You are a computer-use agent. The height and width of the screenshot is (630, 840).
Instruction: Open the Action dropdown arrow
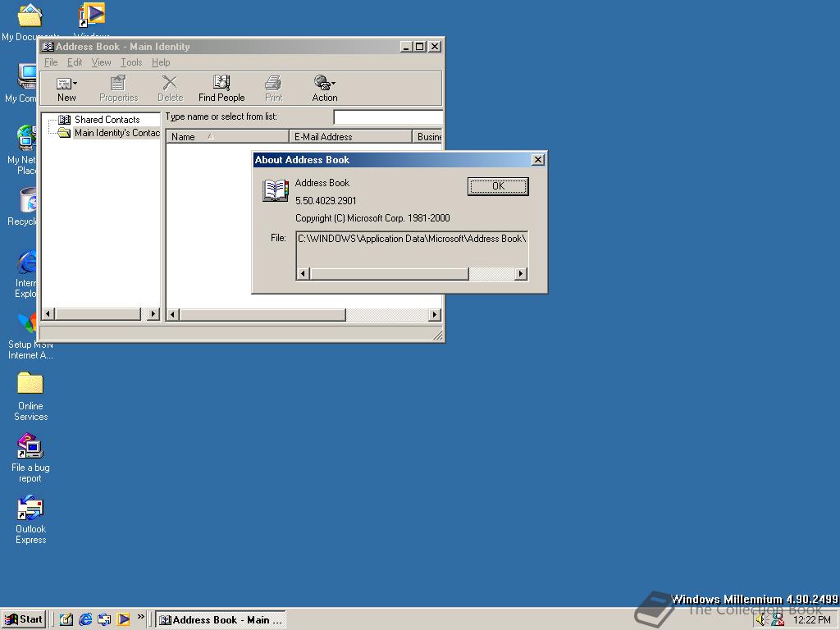point(334,83)
